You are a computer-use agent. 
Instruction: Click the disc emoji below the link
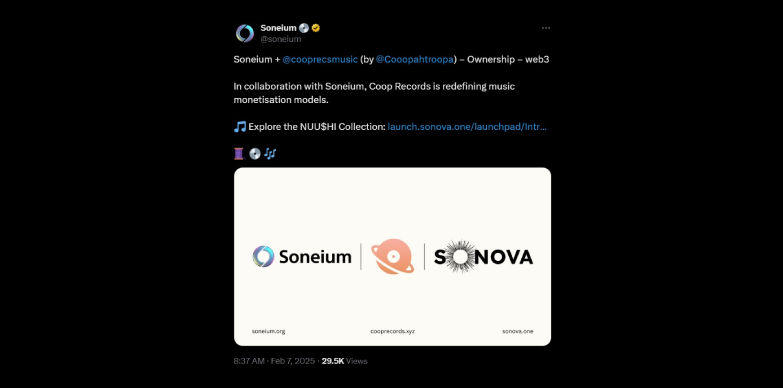[255, 154]
